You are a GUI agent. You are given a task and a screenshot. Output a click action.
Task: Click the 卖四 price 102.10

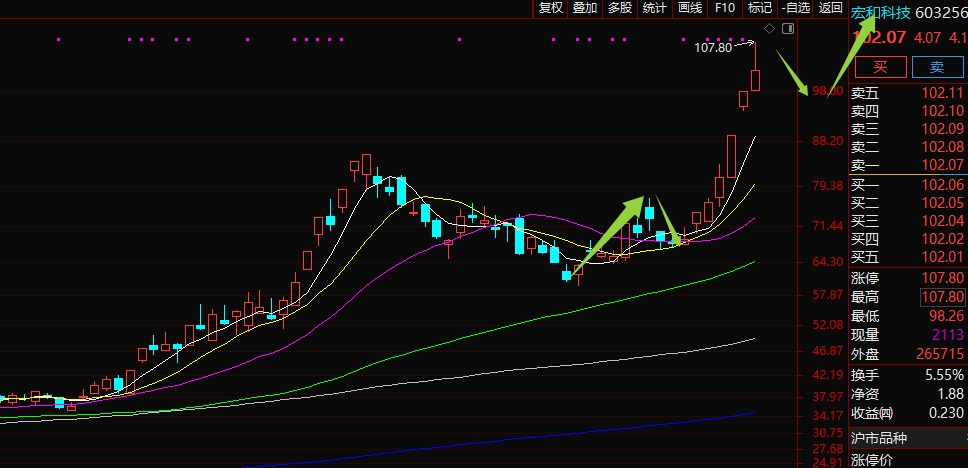(942, 111)
